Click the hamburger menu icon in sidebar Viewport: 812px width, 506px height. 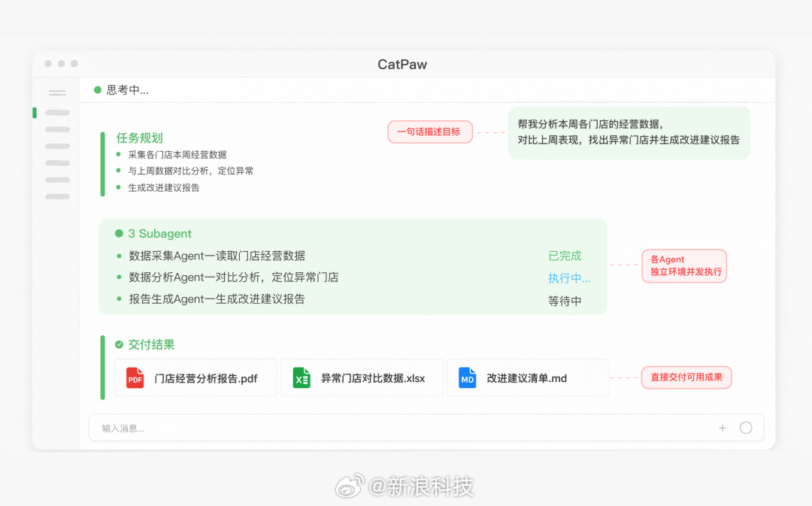pyautogui.click(x=57, y=93)
